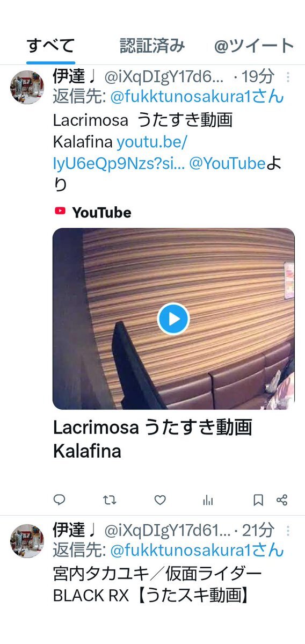Open profile avatar of first tweet
Screen dimensions: 305x644
tap(27, 87)
